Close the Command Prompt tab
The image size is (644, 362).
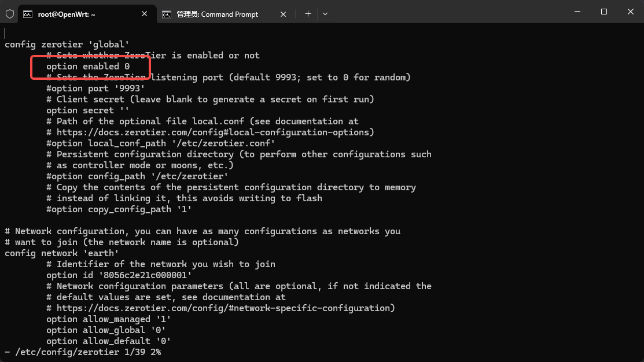(283, 14)
